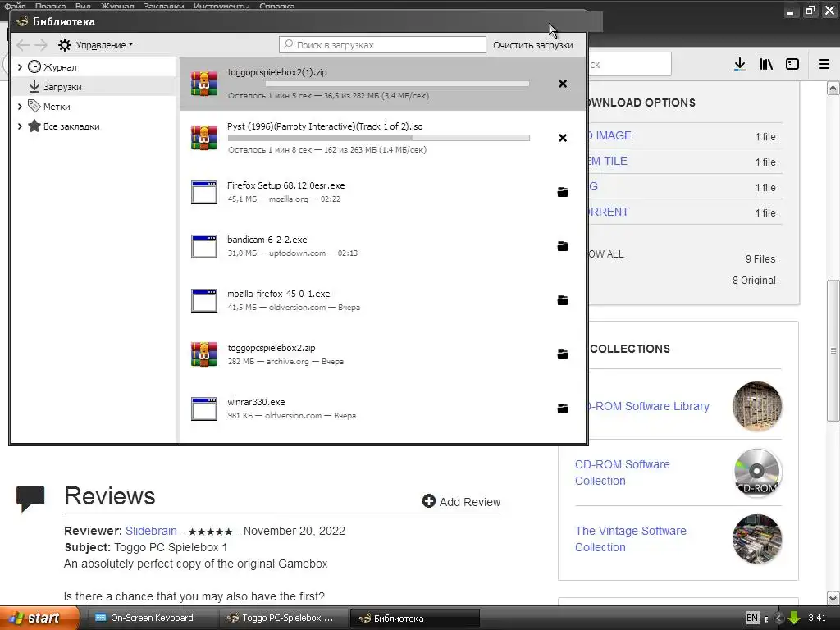The height and width of the screenshot is (630, 840).
Task: Select Журнал in the Library sidebar
Action: (59, 67)
